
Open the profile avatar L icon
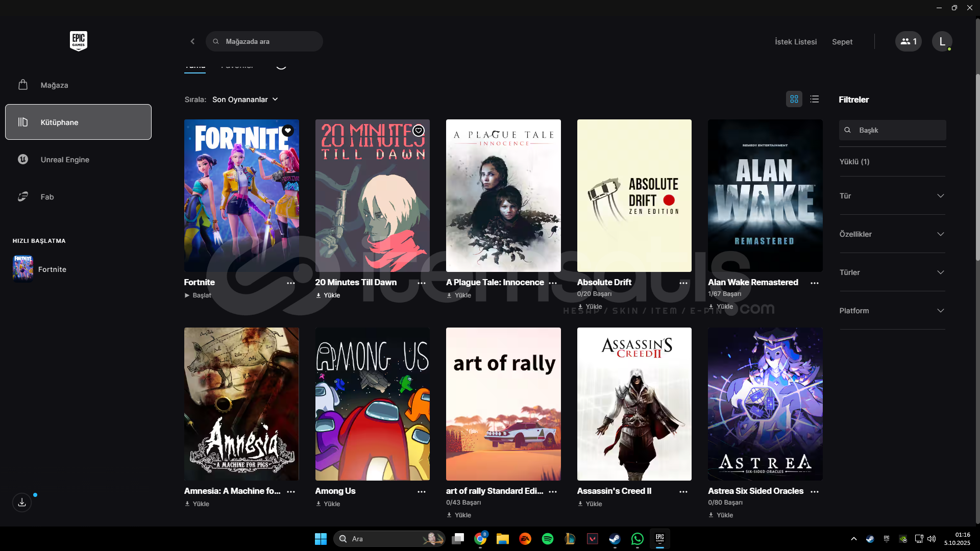pos(942,41)
